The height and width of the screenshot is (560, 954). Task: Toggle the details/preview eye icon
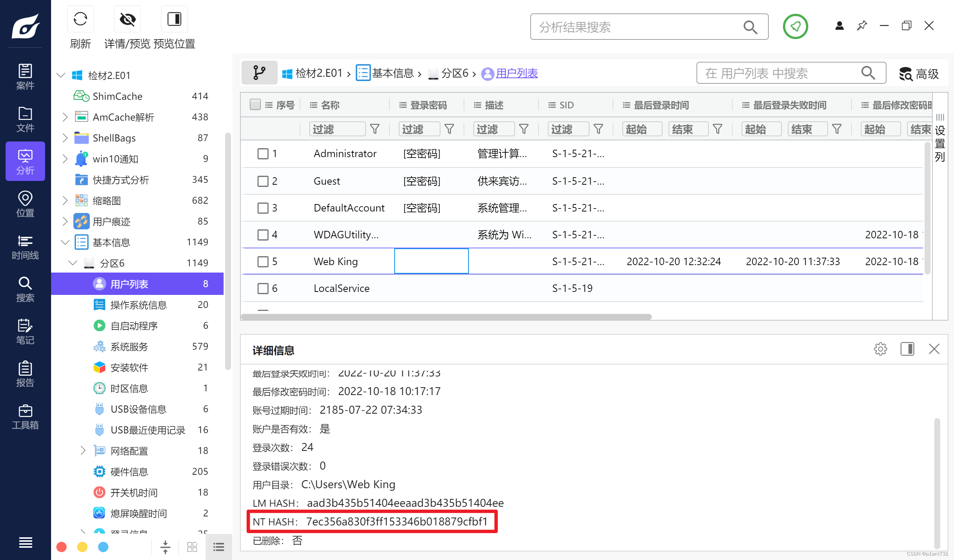pos(127,20)
